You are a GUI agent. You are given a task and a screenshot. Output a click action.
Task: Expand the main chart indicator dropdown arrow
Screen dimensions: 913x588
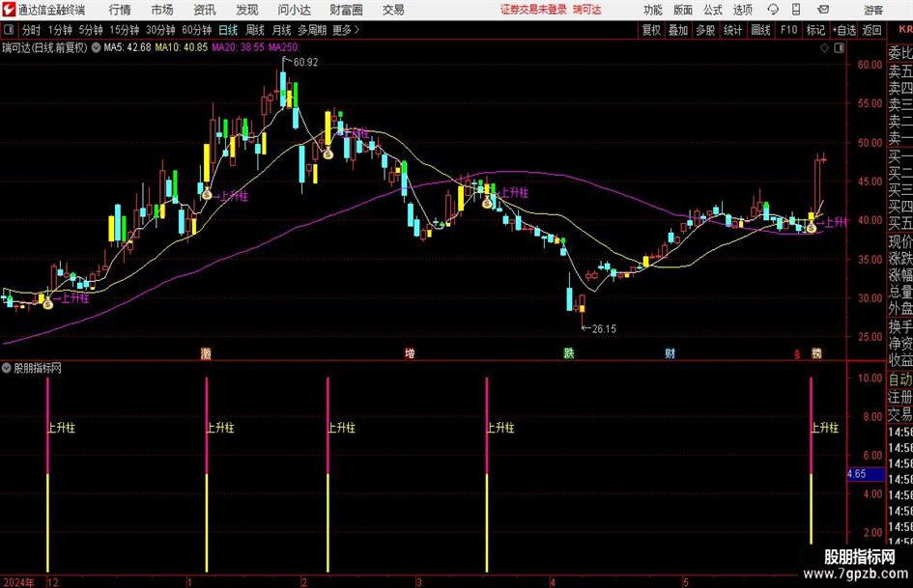96,47
